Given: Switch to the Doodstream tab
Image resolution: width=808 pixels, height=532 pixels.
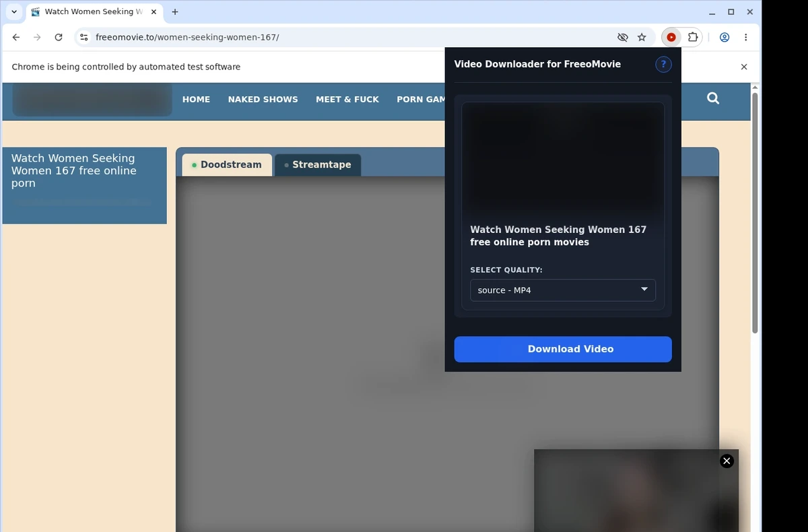Looking at the screenshot, I should (x=227, y=165).
